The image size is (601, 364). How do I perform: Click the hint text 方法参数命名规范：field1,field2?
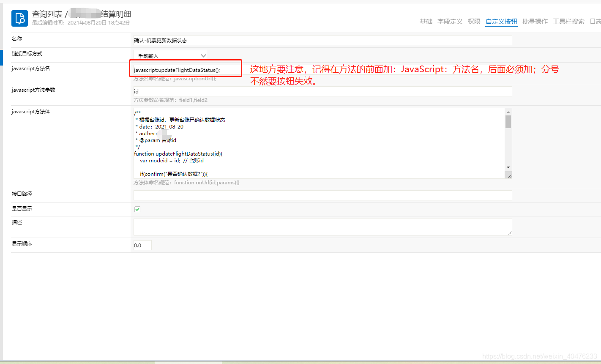171,100
